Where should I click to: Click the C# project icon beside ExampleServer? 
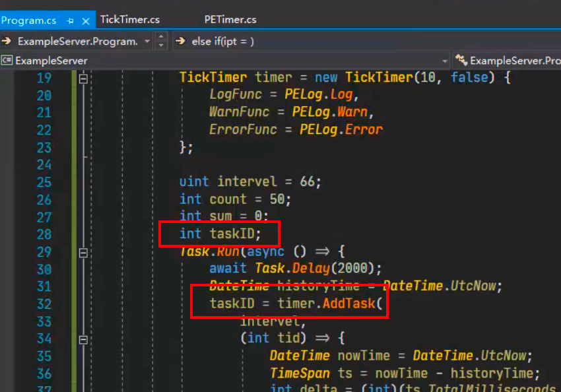pyautogui.click(x=7, y=61)
